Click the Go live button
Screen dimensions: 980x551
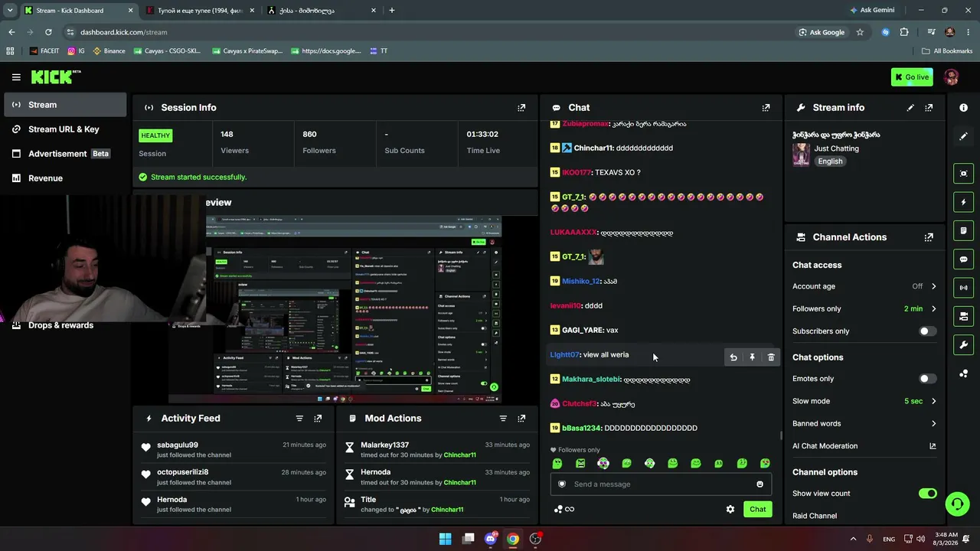[x=911, y=77]
